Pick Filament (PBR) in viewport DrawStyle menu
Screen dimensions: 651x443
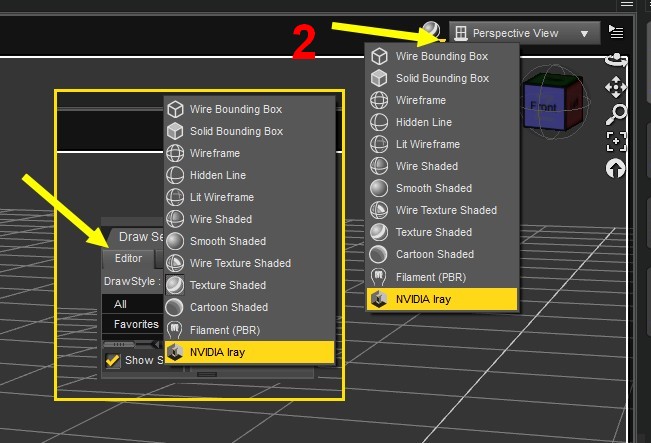(x=443, y=277)
